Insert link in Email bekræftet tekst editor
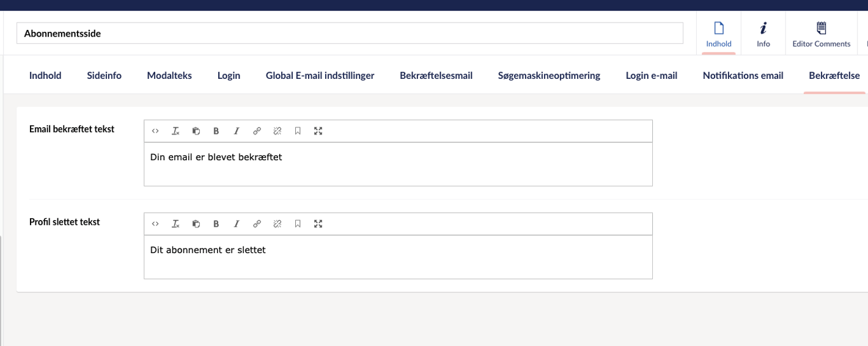Viewport: 868px width, 346px height. (x=257, y=131)
